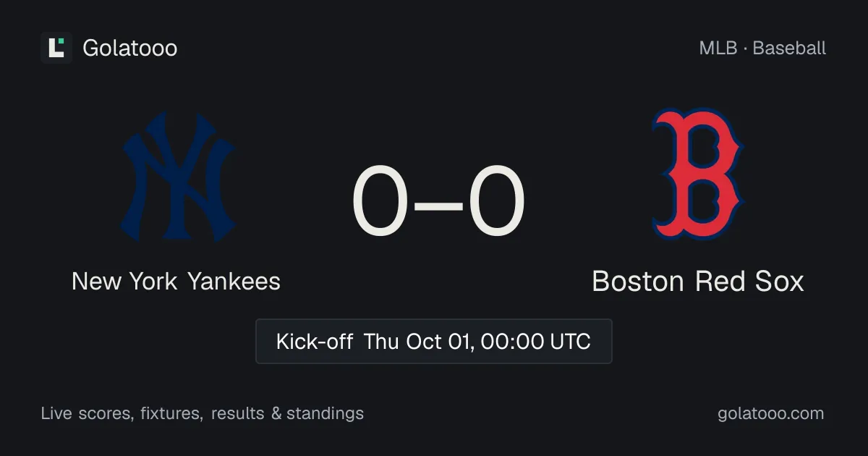The width and height of the screenshot is (868, 456).
Task: Choose 'results' in the footer tagline
Action: (237, 414)
